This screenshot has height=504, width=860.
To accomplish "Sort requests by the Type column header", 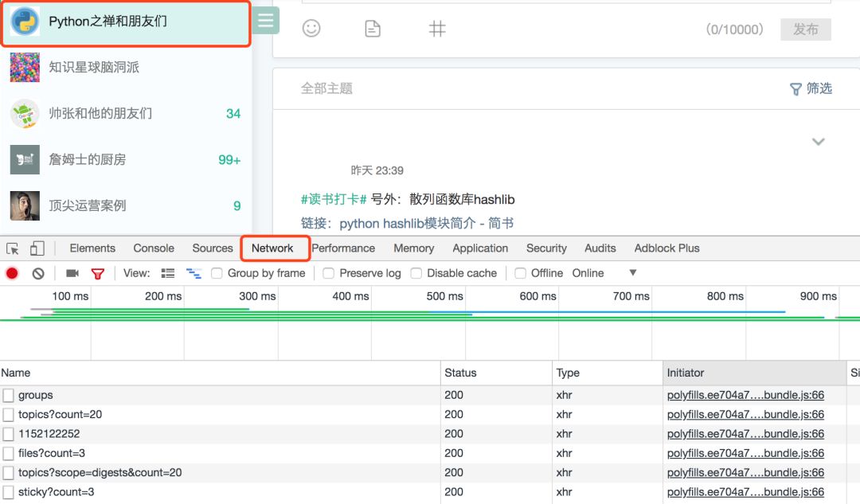I will click(x=608, y=373).
